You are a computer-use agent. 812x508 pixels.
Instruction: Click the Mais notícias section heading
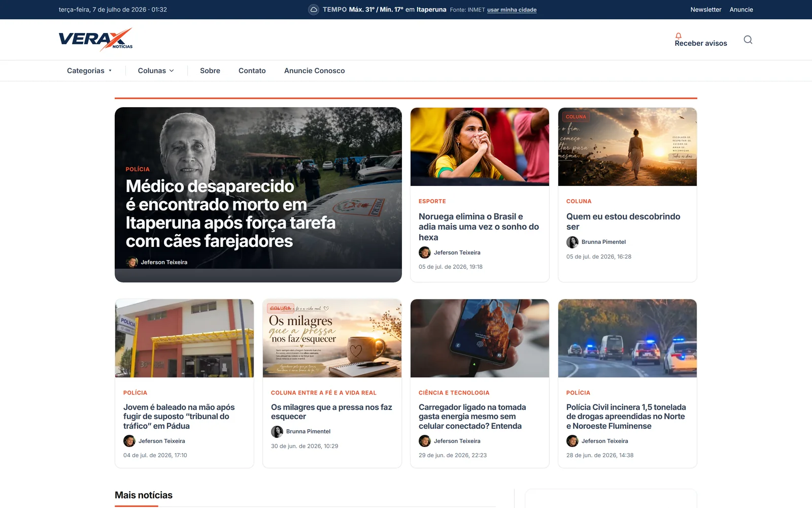pyautogui.click(x=144, y=495)
